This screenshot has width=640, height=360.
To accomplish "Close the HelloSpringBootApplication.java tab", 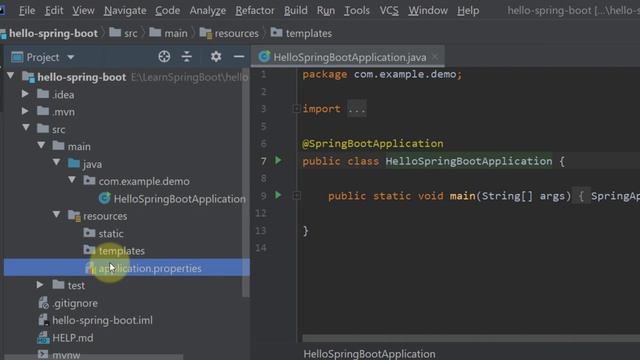I will (x=435, y=57).
